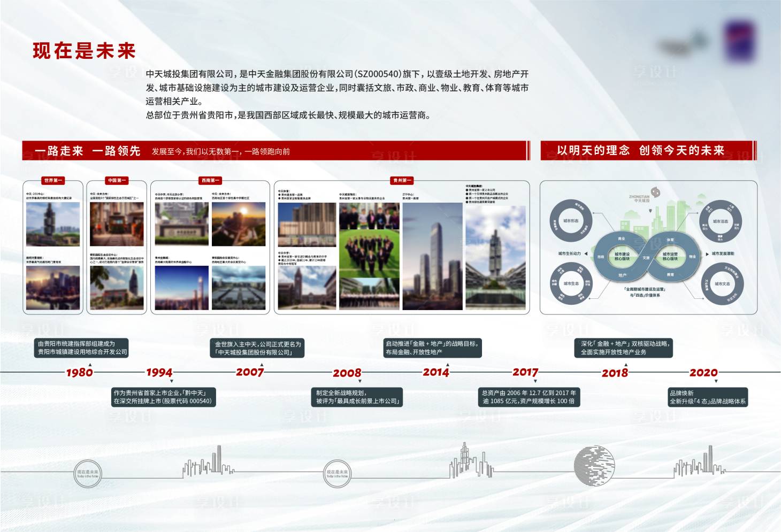Screen dimensions: 781x532
Task: Click the leftmost 现在是未来 round seal icon
Action: [88, 473]
